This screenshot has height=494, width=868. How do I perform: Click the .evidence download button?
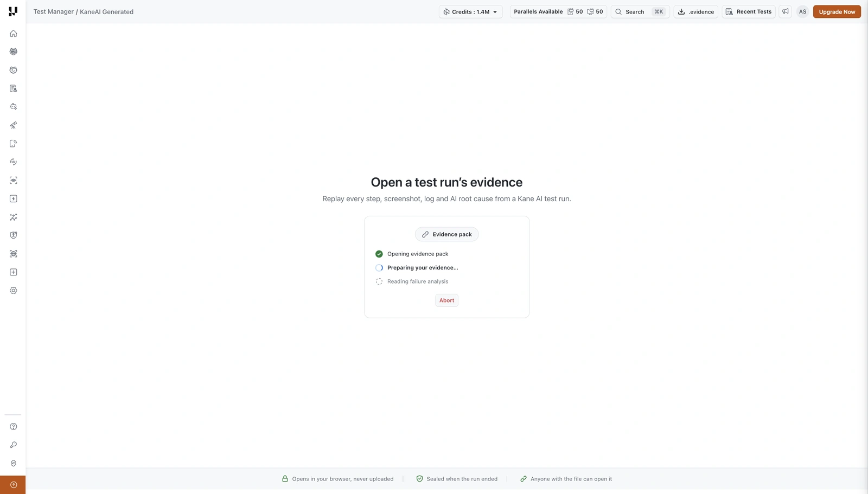pos(696,11)
